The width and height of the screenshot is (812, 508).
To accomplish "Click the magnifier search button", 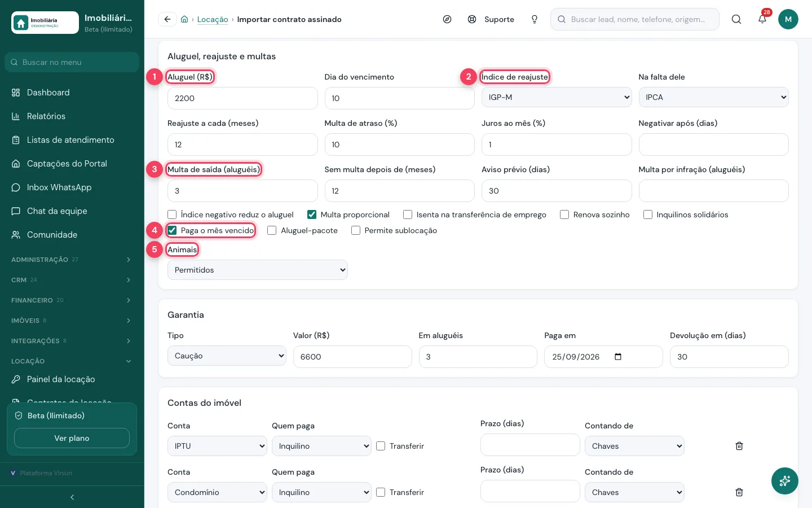I will pyautogui.click(x=736, y=19).
